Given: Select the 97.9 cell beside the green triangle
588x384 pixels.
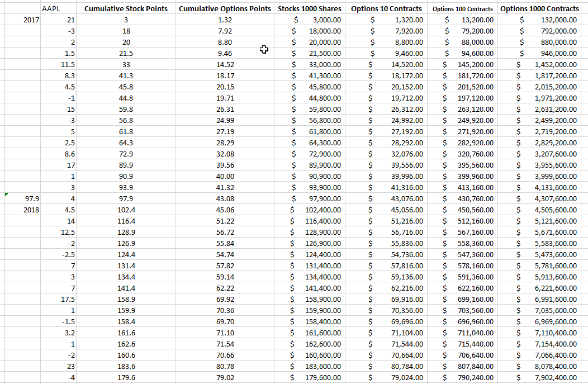Looking at the screenshot, I should (31, 199).
